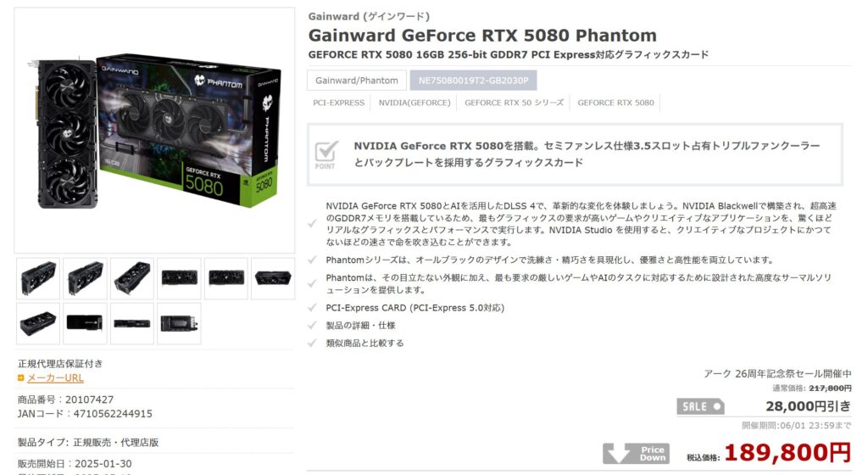Viewport: 868px width, 475px height.
Task: Click the POINT checkmark icon
Action: click(326, 154)
